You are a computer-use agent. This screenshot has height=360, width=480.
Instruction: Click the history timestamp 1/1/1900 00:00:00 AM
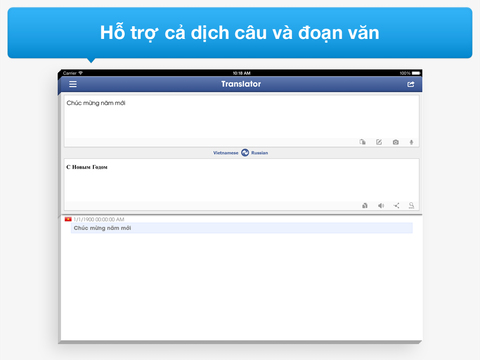point(99,219)
